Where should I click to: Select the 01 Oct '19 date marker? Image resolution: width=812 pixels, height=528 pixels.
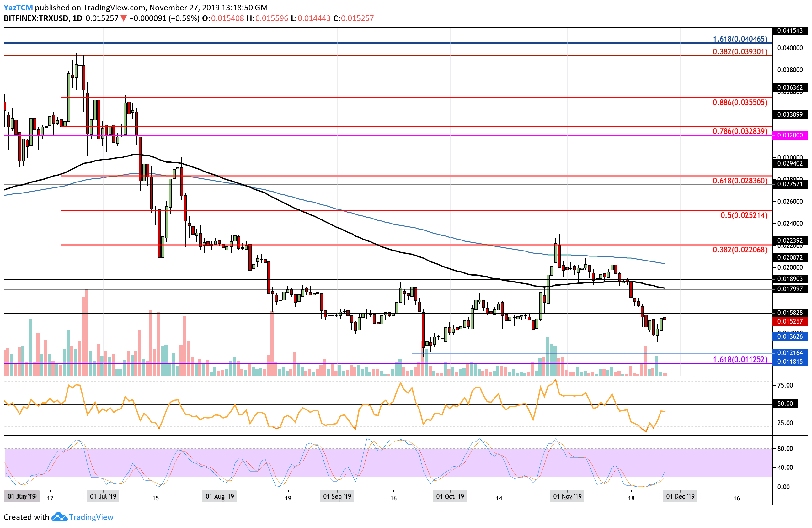pyautogui.click(x=450, y=496)
